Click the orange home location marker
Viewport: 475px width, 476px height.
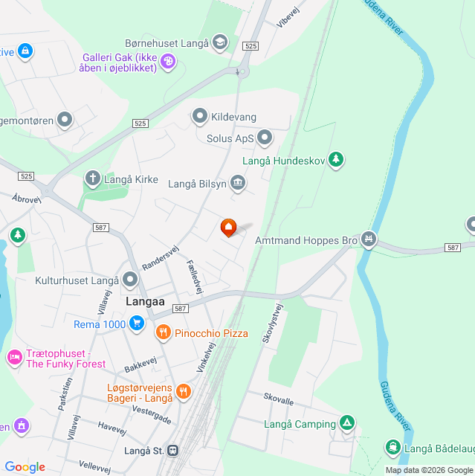pos(228,228)
